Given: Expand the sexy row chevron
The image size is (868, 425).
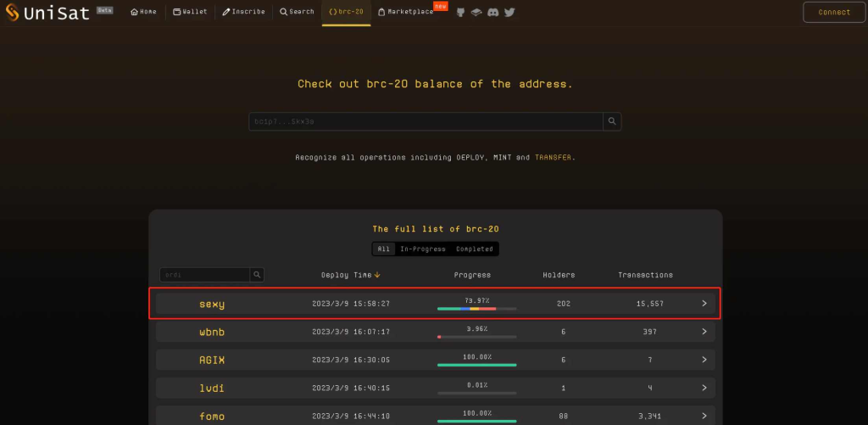Looking at the screenshot, I should 704,304.
